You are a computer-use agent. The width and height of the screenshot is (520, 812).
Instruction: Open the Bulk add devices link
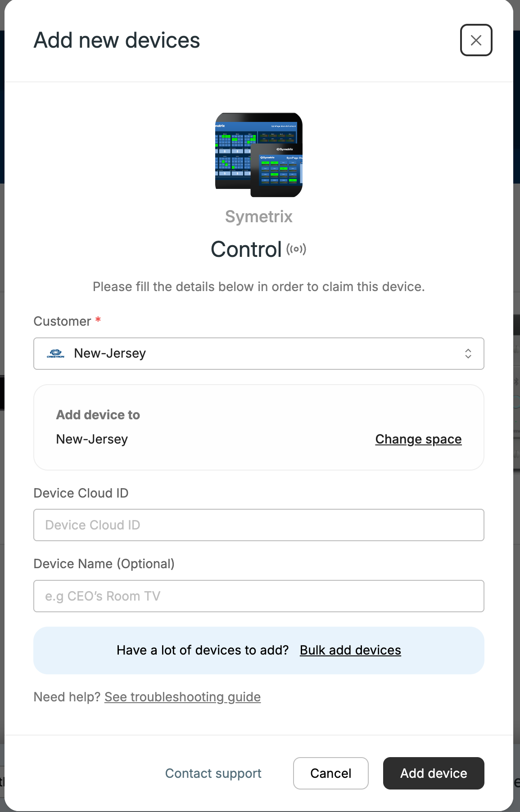point(350,650)
